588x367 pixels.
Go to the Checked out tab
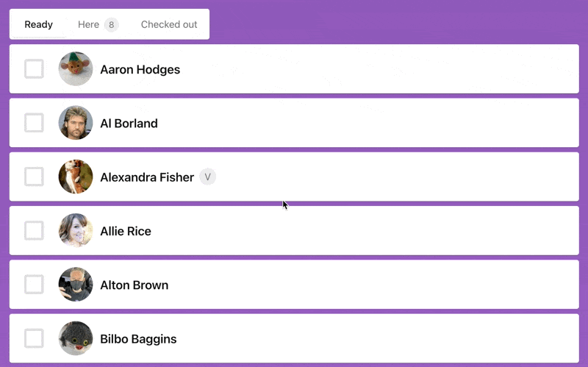click(169, 24)
